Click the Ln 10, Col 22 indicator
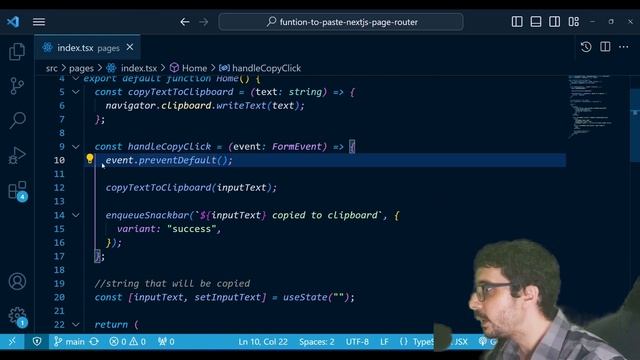This screenshot has width=640, height=360. click(263, 342)
